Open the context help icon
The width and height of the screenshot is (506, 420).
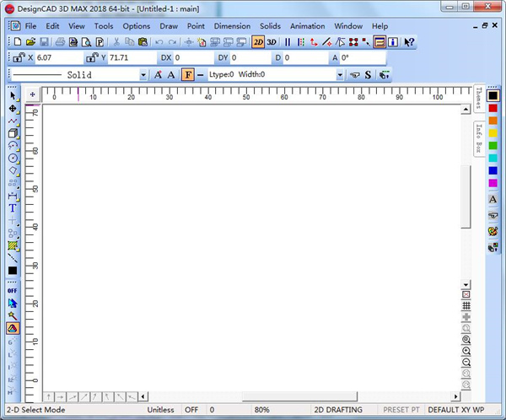410,41
